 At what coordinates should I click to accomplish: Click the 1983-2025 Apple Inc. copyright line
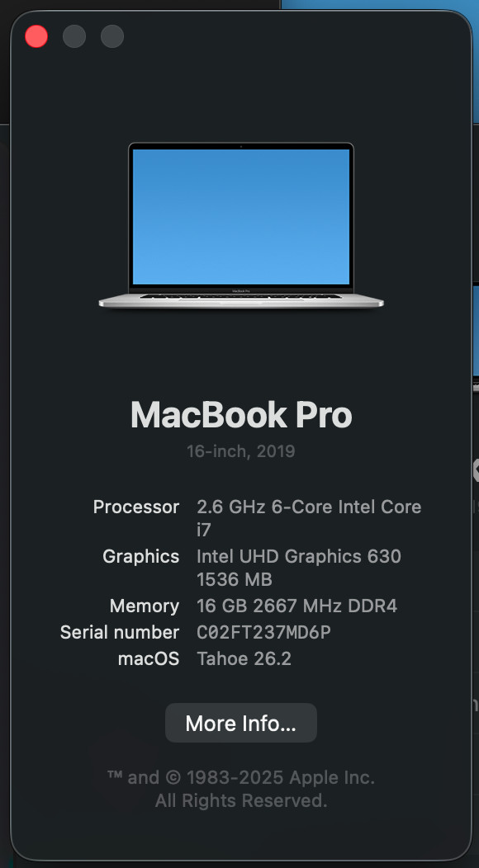coord(241,778)
